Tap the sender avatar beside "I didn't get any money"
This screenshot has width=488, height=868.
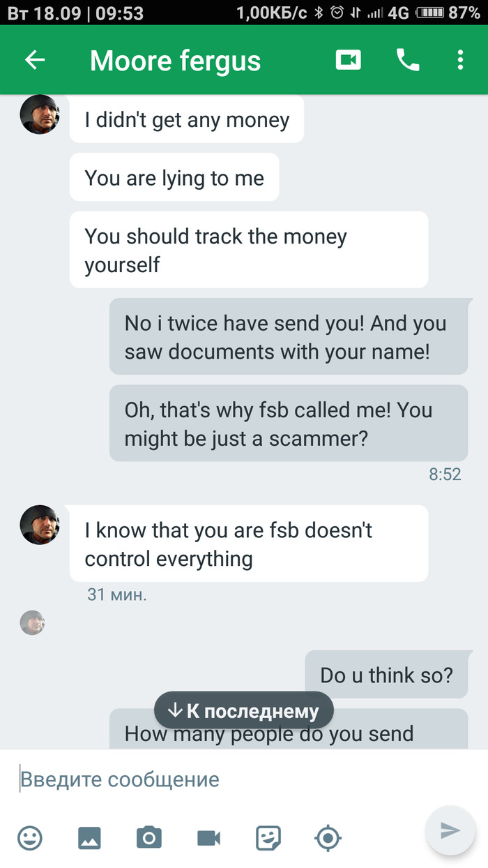40,114
